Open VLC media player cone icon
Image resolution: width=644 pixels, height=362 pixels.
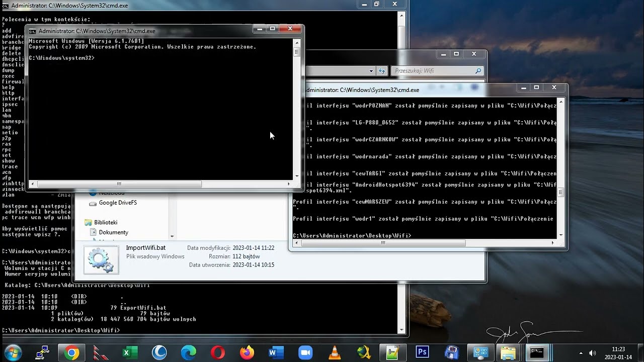tap(334, 353)
